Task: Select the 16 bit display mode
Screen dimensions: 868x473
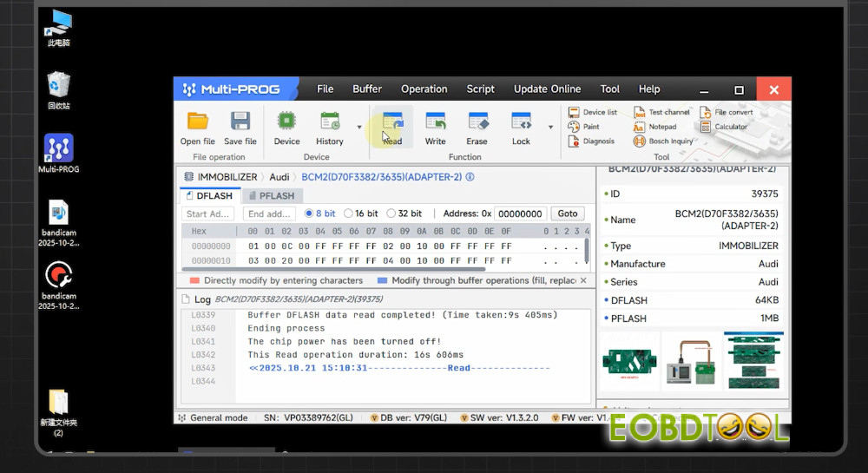Action: point(349,214)
